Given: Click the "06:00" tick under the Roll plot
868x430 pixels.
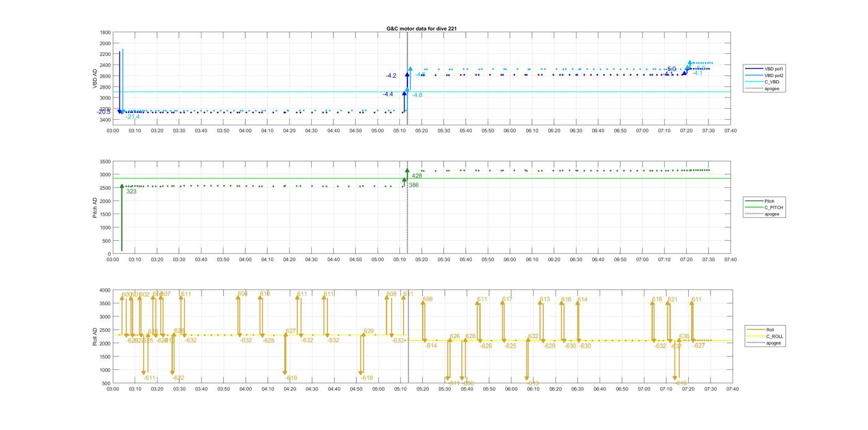Looking at the screenshot, I should pos(511,389).
